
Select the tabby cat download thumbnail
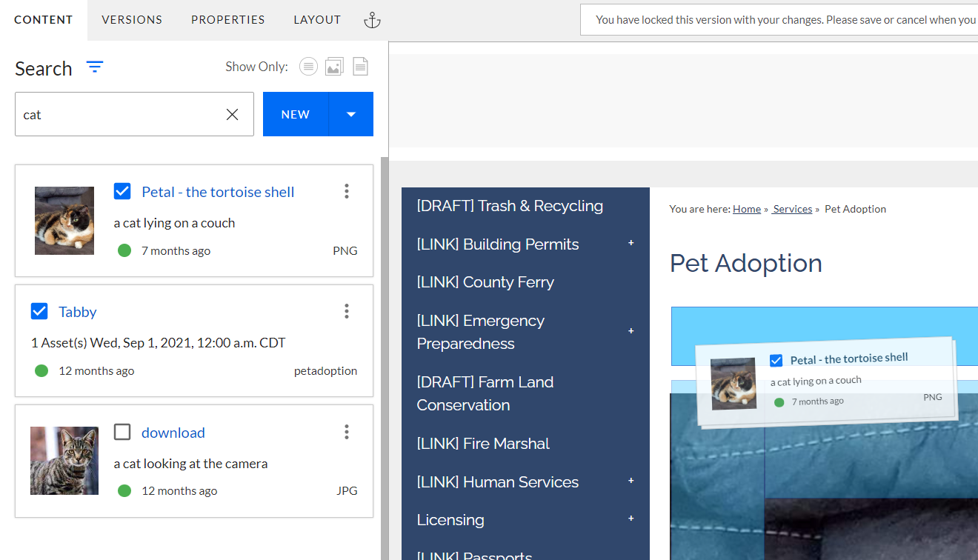tap(64, 461)
